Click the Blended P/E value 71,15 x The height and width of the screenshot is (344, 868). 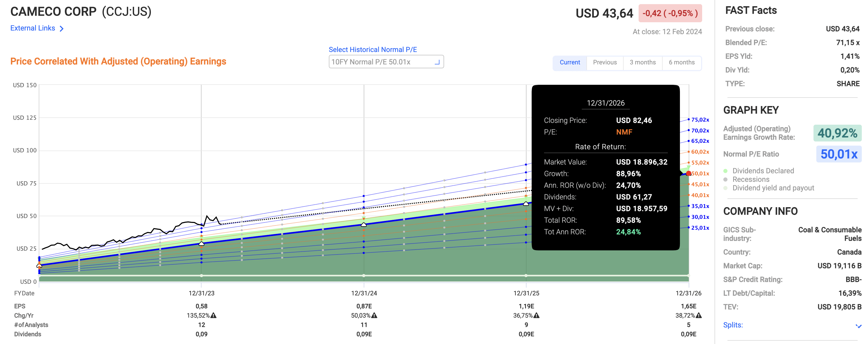click(847, 43)
